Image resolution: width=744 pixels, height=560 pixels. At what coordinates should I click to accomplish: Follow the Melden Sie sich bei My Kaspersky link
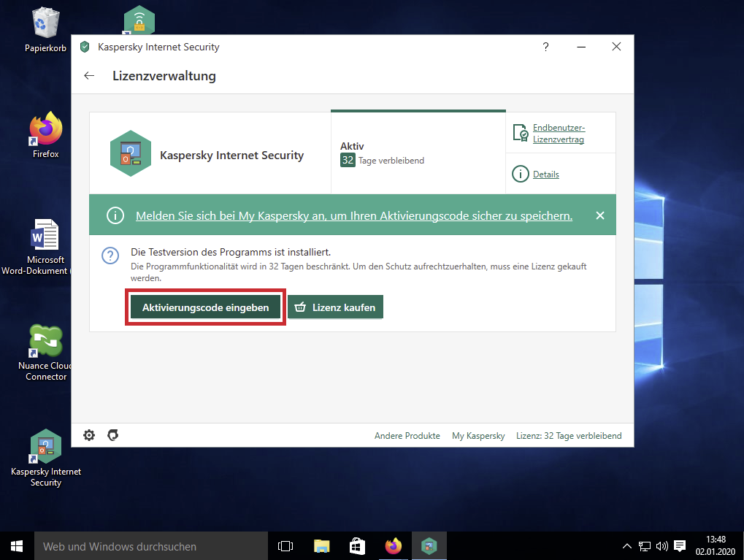354,216
